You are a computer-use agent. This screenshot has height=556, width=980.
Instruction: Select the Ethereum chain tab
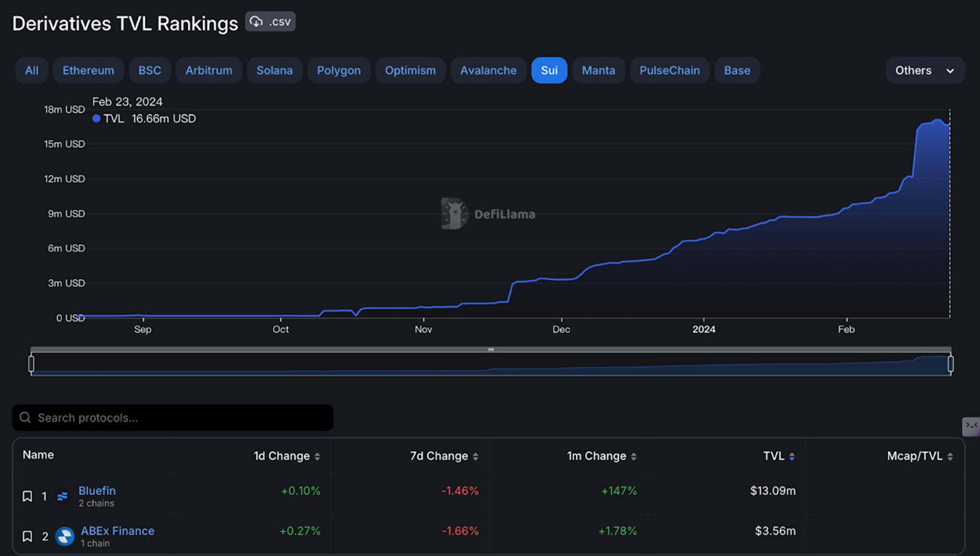(88, 70)
